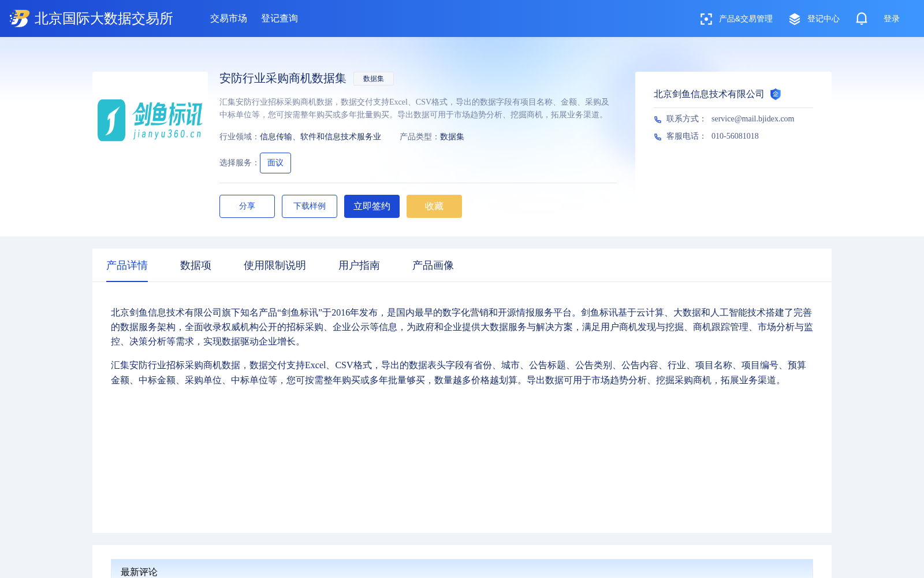Click the site title 北京国际大数据交易所

104,18
